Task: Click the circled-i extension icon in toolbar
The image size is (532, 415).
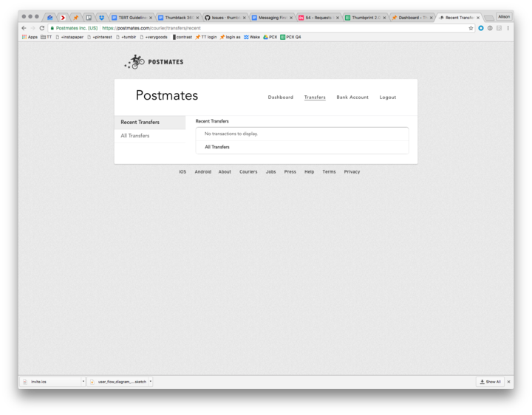Action: tap(490, 28)
